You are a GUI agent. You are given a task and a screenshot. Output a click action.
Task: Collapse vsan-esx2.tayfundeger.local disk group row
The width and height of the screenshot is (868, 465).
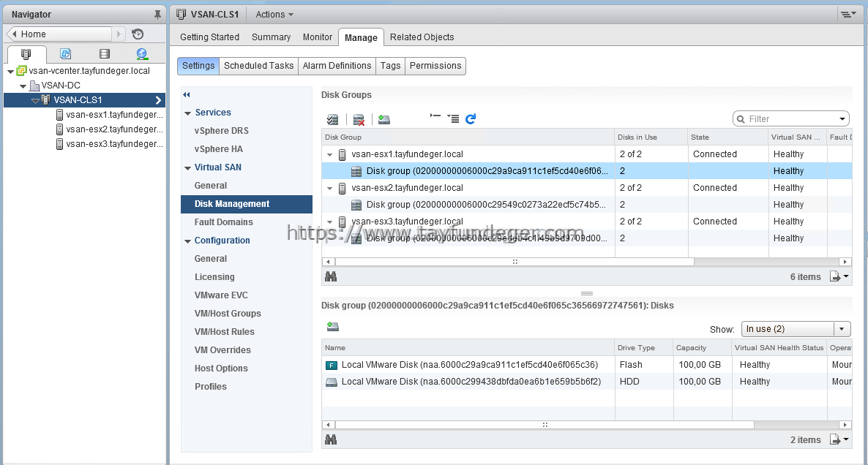[330, 189]
